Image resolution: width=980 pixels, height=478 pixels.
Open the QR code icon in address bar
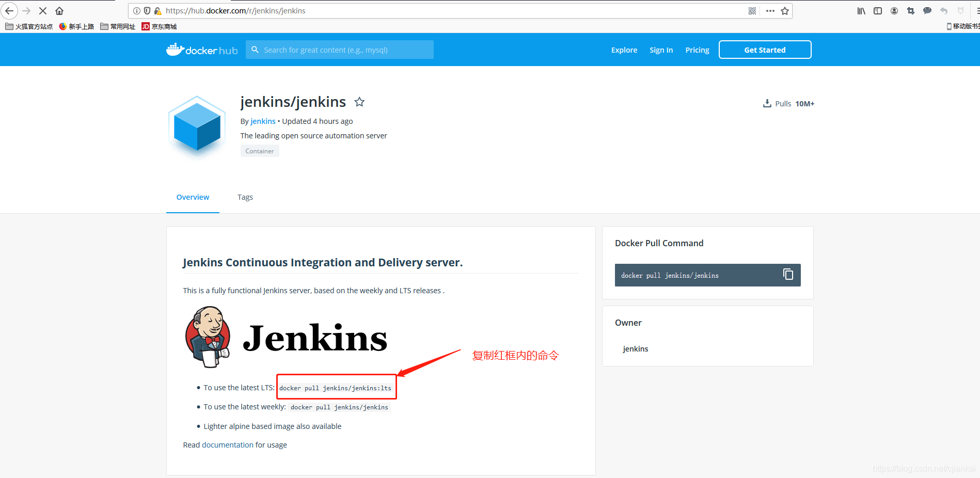coord(752,11)
